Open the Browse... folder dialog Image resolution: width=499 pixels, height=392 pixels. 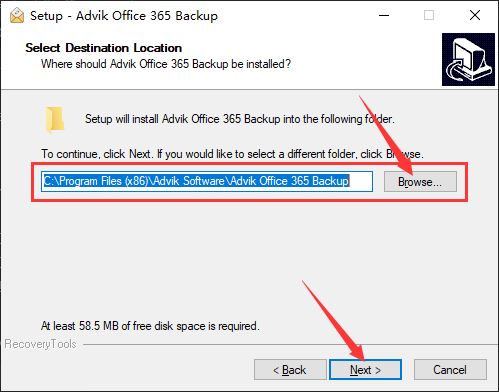pos(420,182)
